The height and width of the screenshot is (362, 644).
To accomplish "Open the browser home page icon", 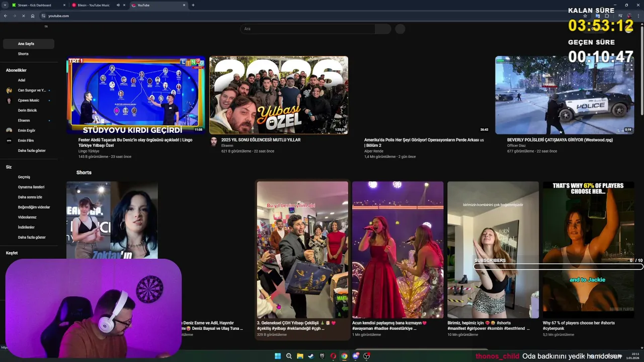I will pyautogui.click(x=33, y=16).
